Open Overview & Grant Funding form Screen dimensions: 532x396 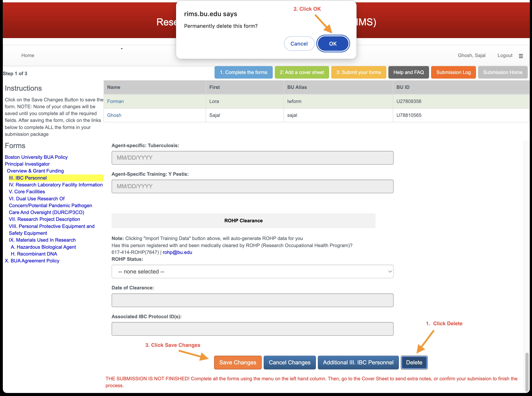pos(35,171)
